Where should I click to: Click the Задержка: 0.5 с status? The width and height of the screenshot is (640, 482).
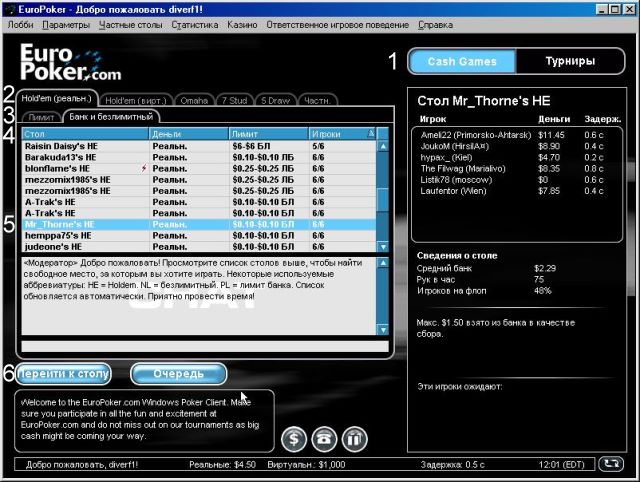453,464
